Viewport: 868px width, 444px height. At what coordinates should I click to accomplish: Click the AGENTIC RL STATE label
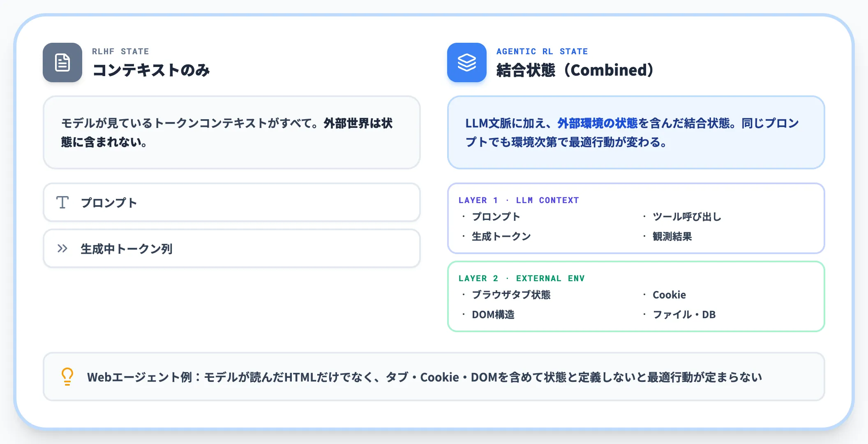pos(542,51)
